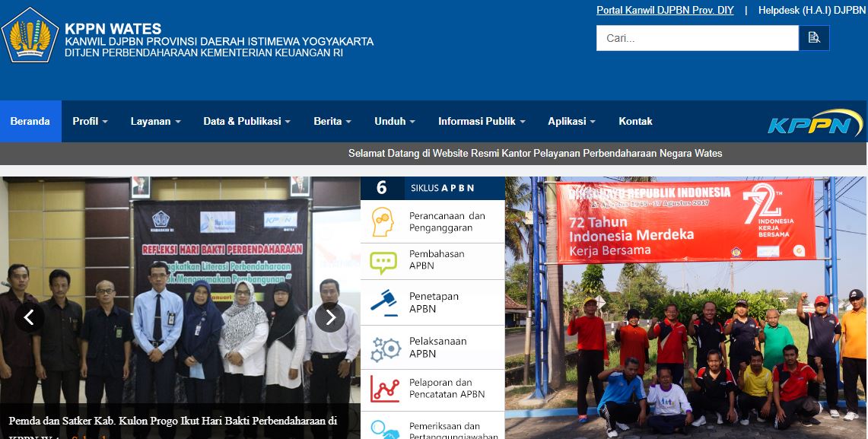Screen dimensions: 868x439
Task: Expand the Profil dropdown menu
Action: 91,121
